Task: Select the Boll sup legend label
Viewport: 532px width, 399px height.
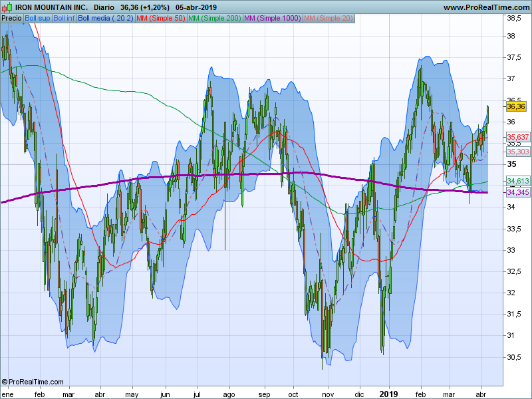Action: click(x=37, y=19)
